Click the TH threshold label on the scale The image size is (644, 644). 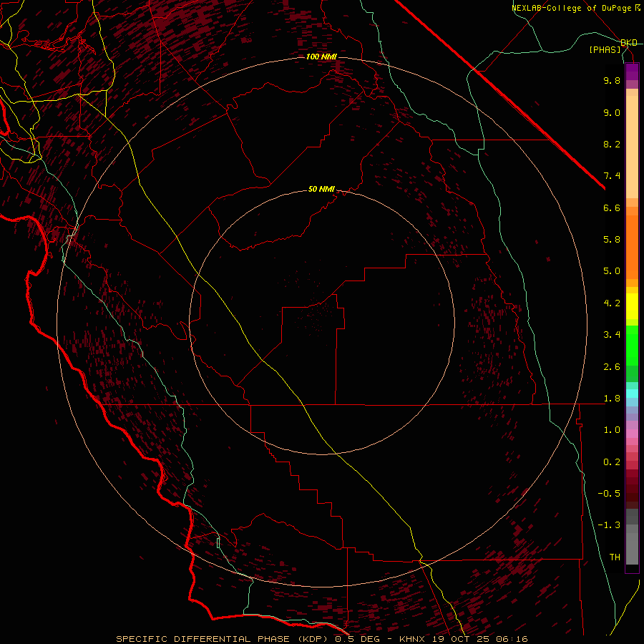(615, 557)
